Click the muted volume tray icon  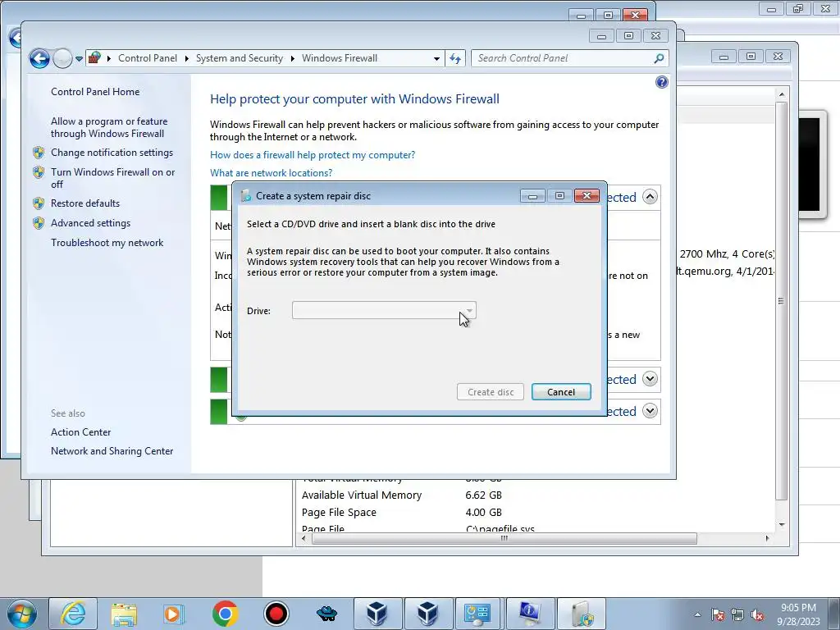point(757,614)
